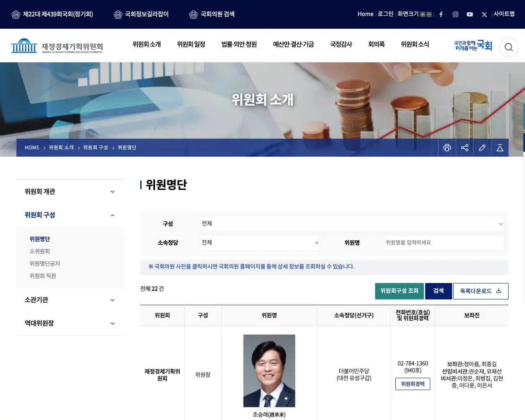Image resolution: width=525 pixels, height=420 pixels.
Task: Click the 위원회경력 button
Action: [x=413, y=384]
